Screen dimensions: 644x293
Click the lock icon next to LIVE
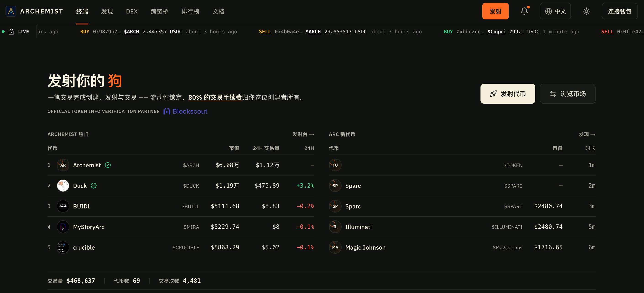[x=11, y=32]
